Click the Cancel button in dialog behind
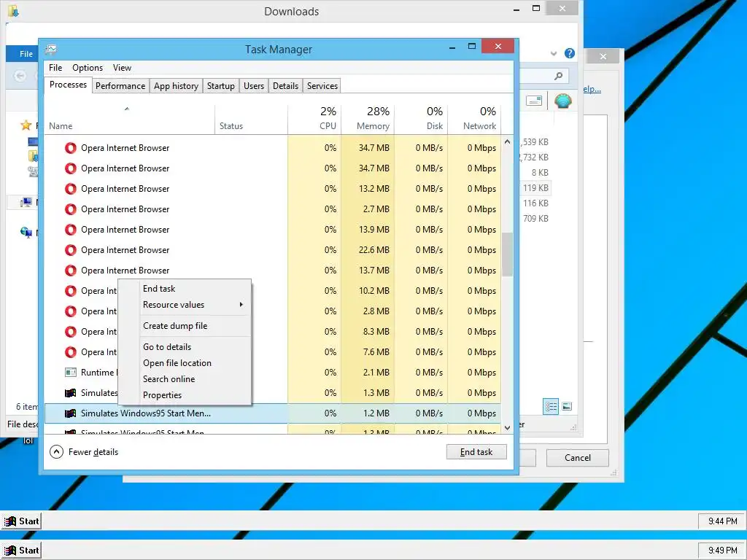 pyautogui.click(x=578, y=458)
